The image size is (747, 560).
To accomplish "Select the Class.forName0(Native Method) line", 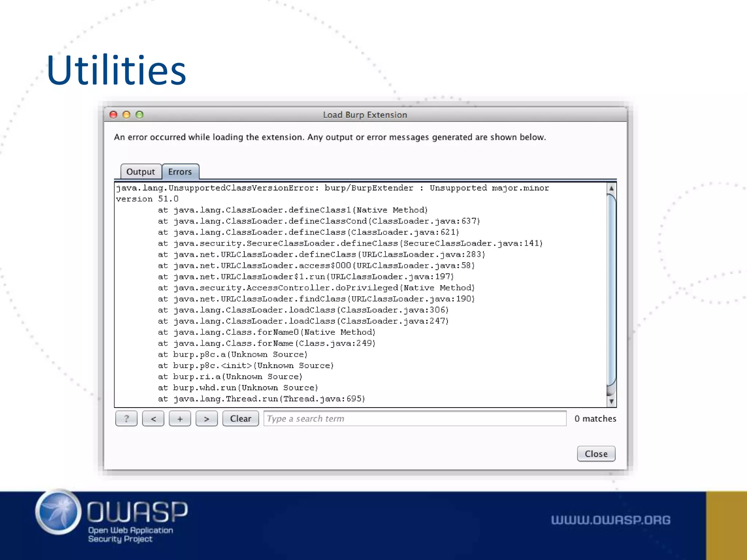I will (267, 332).
